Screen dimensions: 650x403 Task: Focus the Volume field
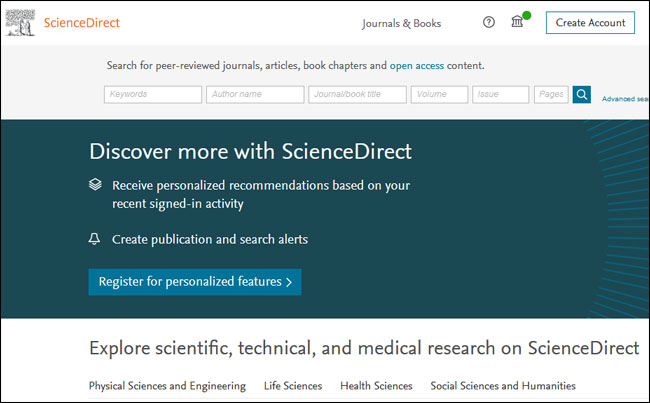[439, 95]
